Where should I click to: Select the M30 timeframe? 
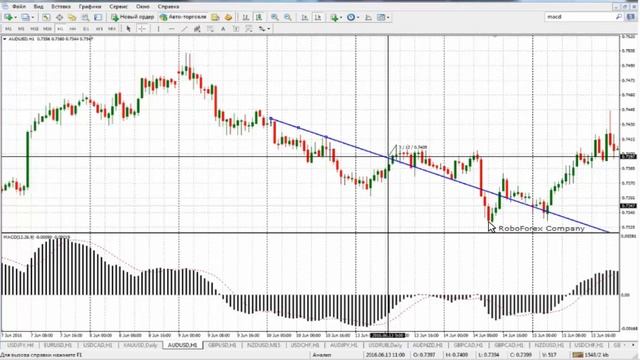pos(47,29)
